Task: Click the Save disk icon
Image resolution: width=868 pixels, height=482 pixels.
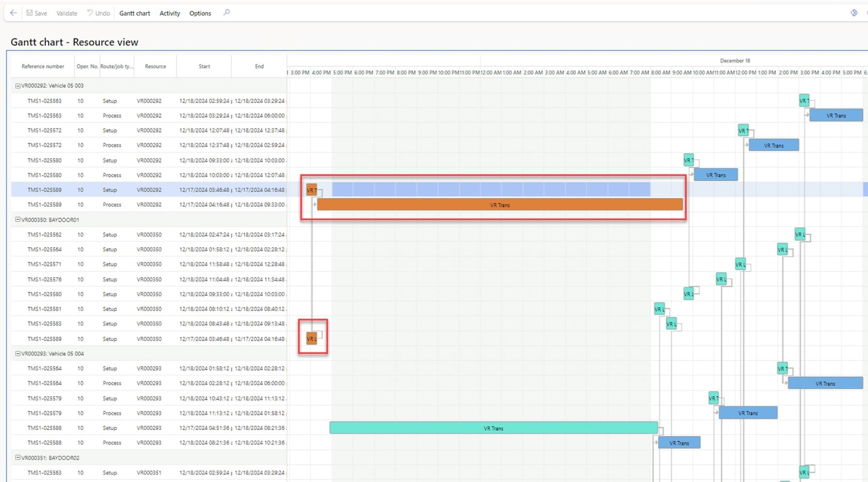Action: tap(29, 13)
